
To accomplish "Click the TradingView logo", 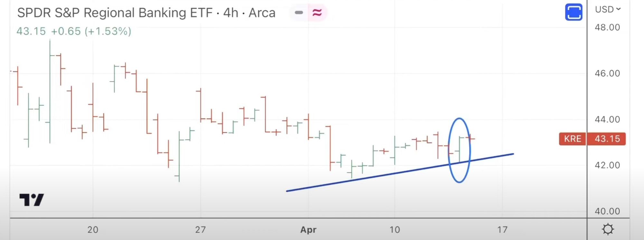I will (x=32, y=200).
